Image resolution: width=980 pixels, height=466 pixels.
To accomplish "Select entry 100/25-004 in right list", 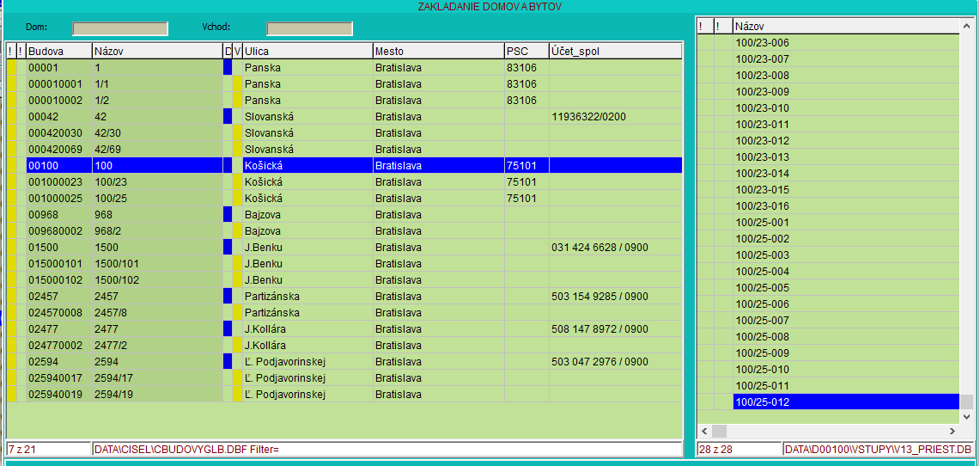I will pos(846,271).
